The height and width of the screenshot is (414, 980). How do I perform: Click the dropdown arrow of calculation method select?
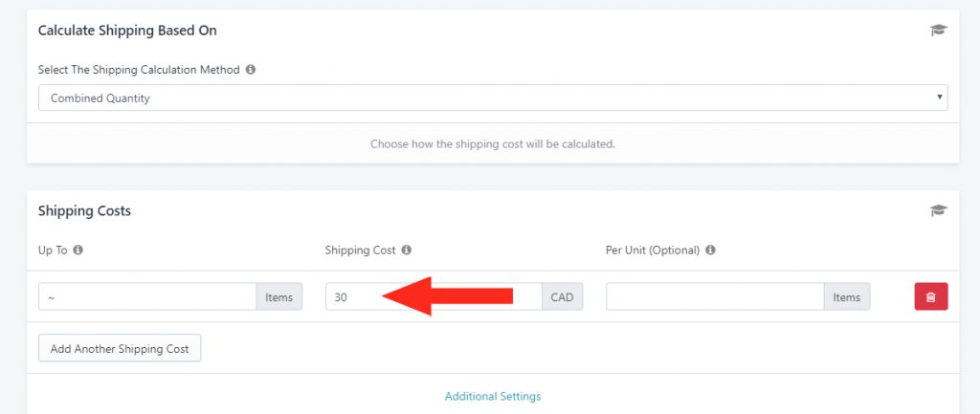point(939,98)
